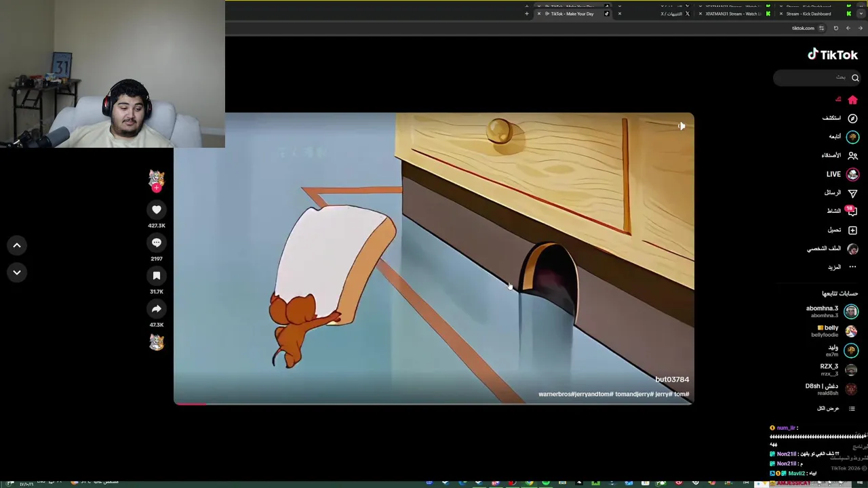The height and width of the screenshot is (488, 868).
Task: Open followed account ex7m
Action: (x=842, y=350)
